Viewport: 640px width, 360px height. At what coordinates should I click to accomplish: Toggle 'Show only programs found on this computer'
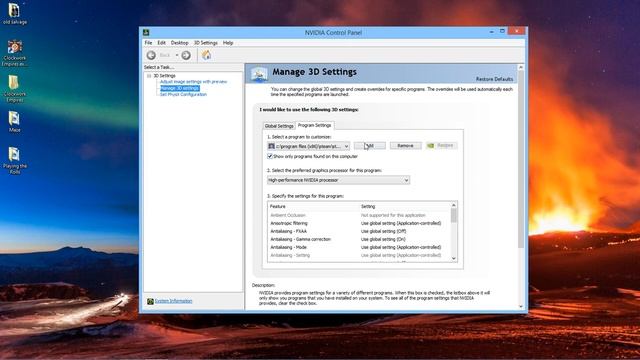(x=270, y=156)
